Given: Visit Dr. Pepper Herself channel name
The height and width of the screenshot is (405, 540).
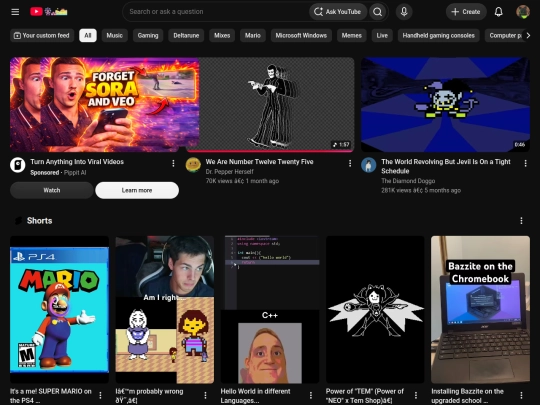Looking at the screenshot, I should [229, 172].
